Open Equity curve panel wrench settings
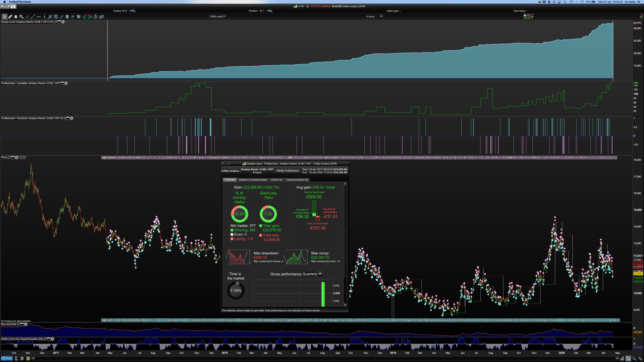 [56, 22]
